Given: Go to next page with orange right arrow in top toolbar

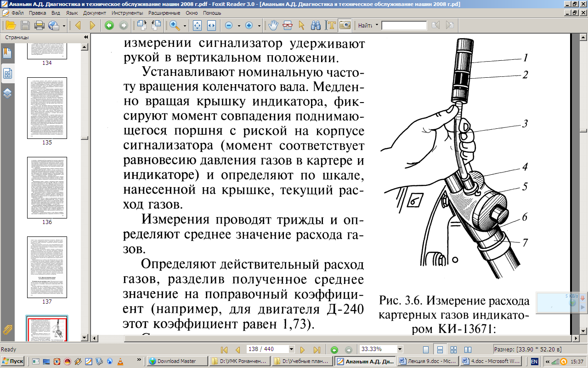Looking at the screenshot, I should coord(92,25).
